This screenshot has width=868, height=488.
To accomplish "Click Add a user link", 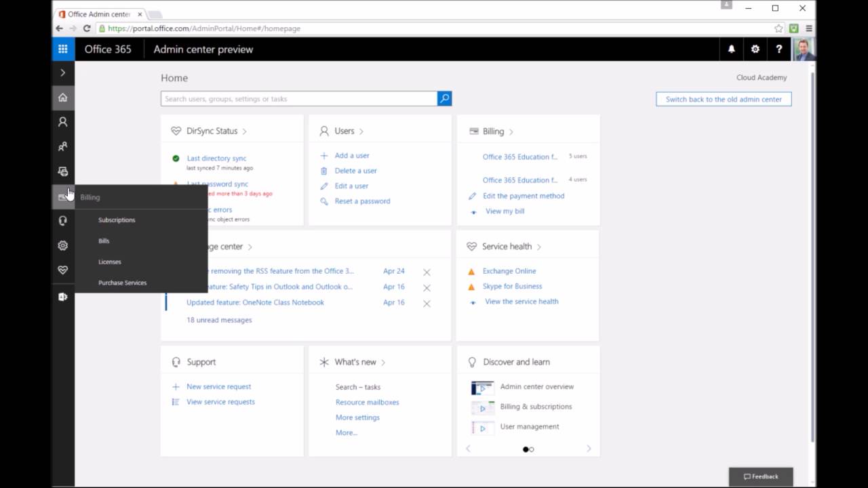I will coord(352,155).
